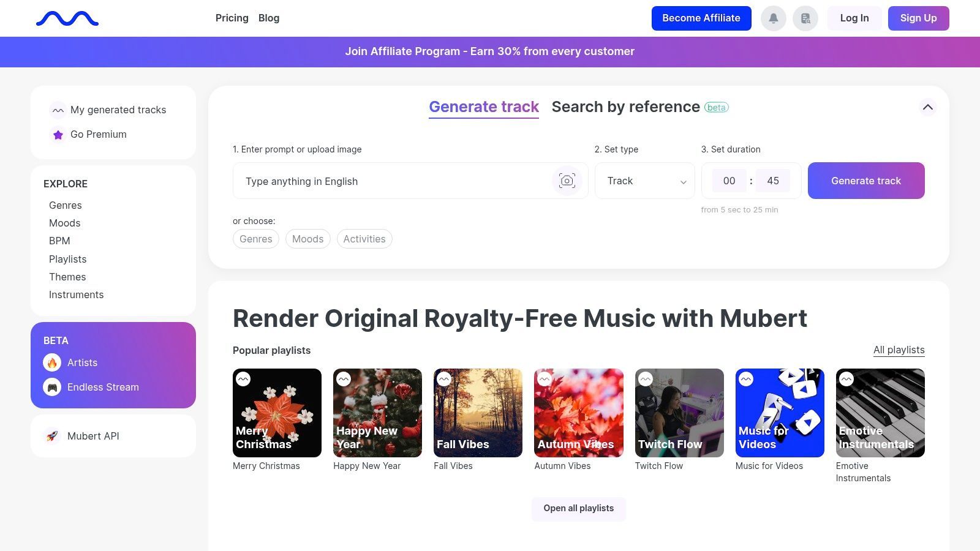
Task: Expand the Genres chip options
Action: coord(256,239)
